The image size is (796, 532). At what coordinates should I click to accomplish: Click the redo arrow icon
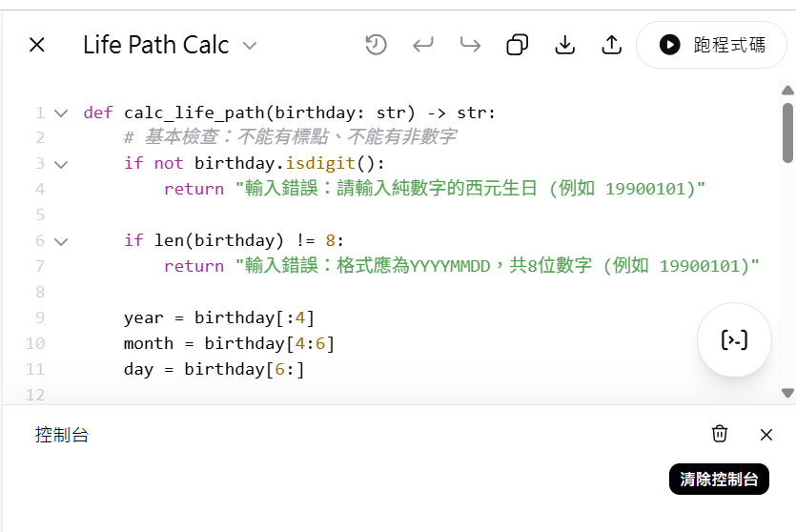tap(470, 45)
